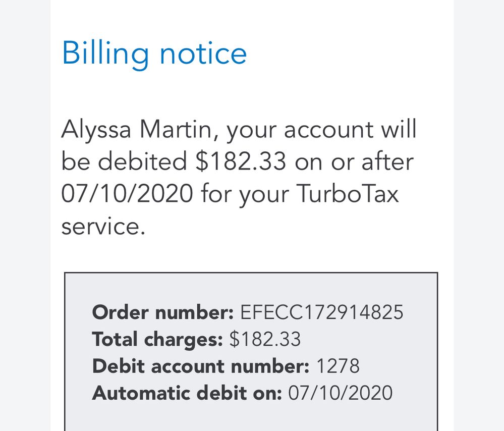504x431 pixels.
Task: Click the "Order number:" label
Action: [x=162, y=312]
